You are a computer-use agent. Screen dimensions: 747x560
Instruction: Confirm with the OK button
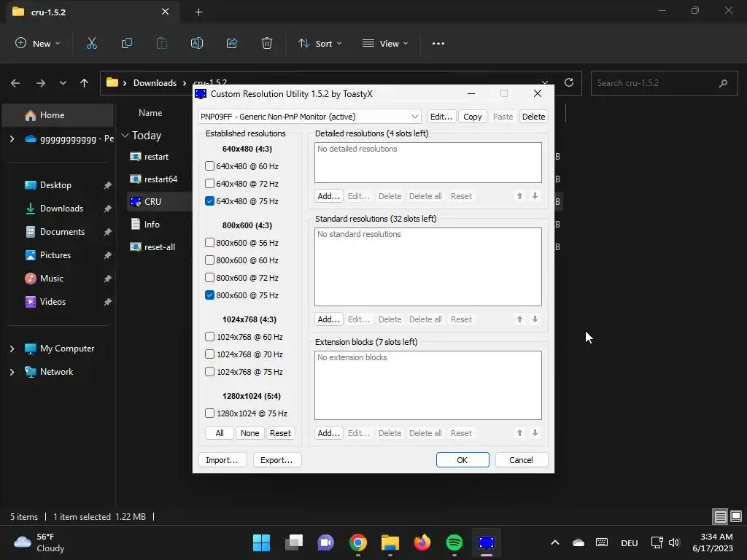click(x=462, y=460)
